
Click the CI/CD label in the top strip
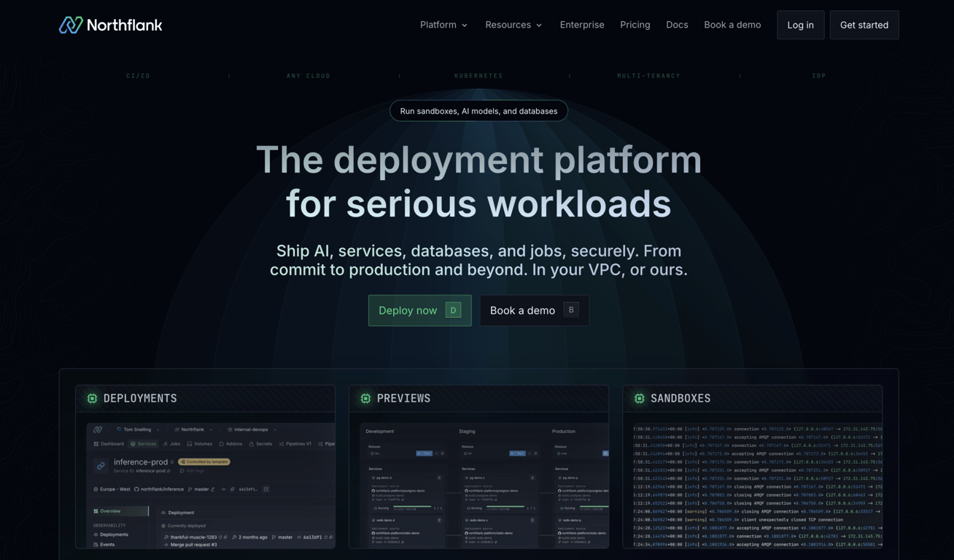[138, 76]
